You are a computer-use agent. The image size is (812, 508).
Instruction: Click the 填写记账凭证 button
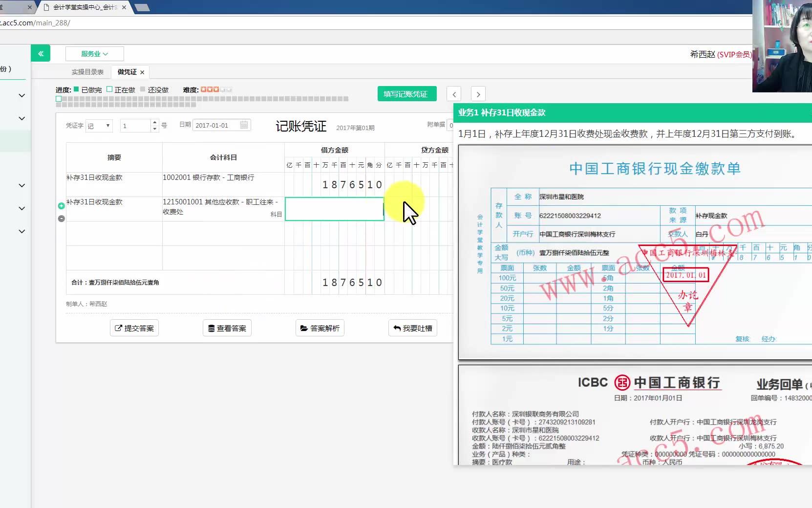coord(407,93)
